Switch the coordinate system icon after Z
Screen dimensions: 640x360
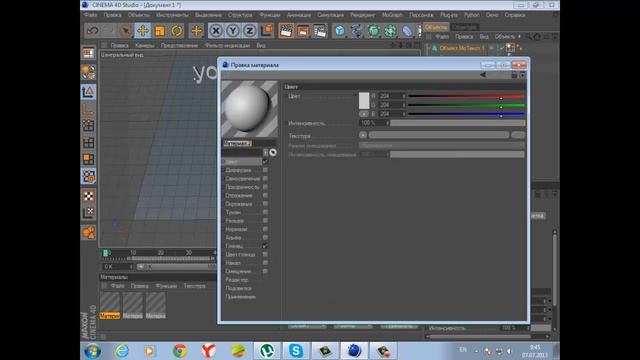click(x=267, y=30)
